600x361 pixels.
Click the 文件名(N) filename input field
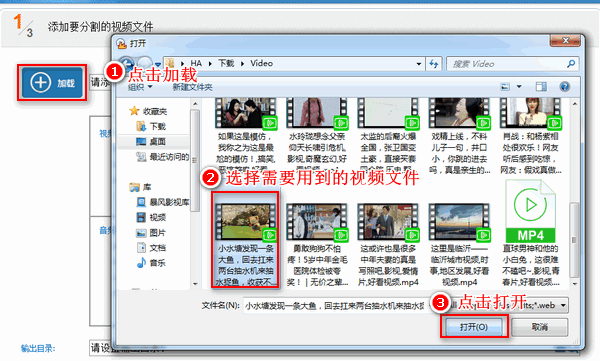click(336, 305)
